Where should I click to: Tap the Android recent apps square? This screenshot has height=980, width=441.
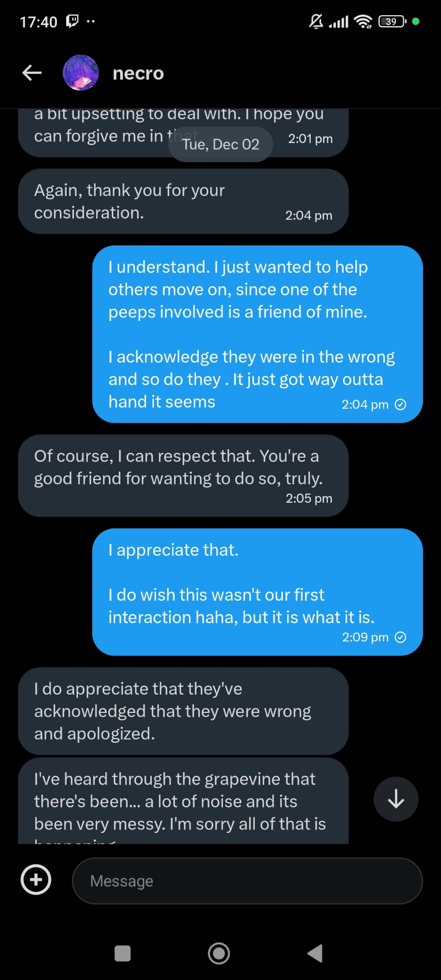[122, 954]
